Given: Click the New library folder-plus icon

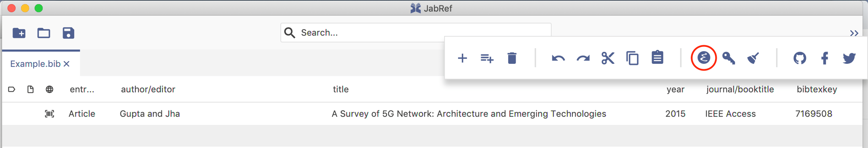Looking at the screenshot, I should coord(19,33).
